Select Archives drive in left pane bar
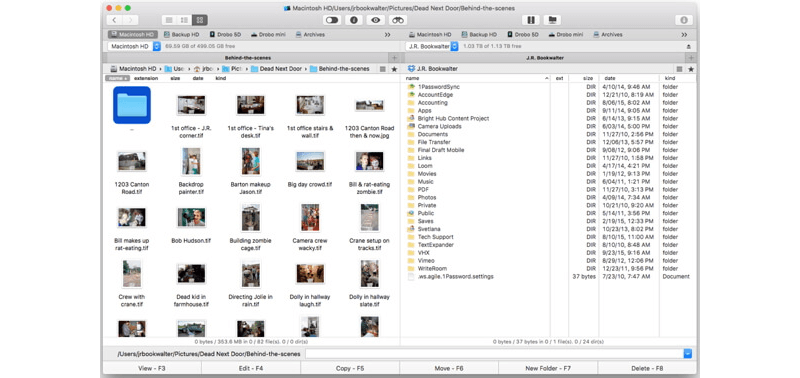 pyautogui.click(x=310, y=35)
